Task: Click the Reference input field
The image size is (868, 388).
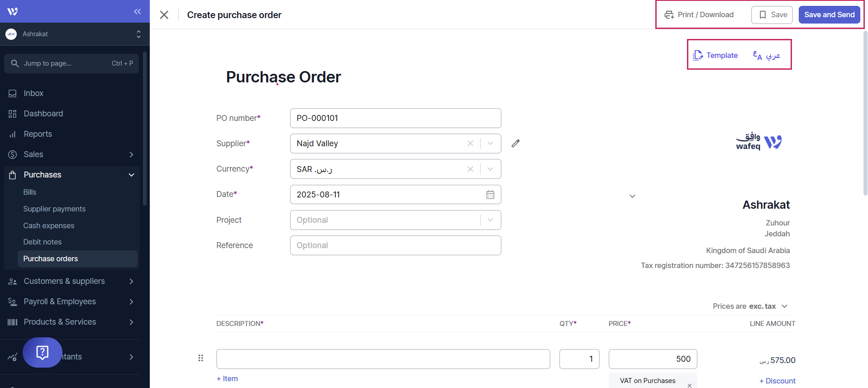Action: [395, 245]
